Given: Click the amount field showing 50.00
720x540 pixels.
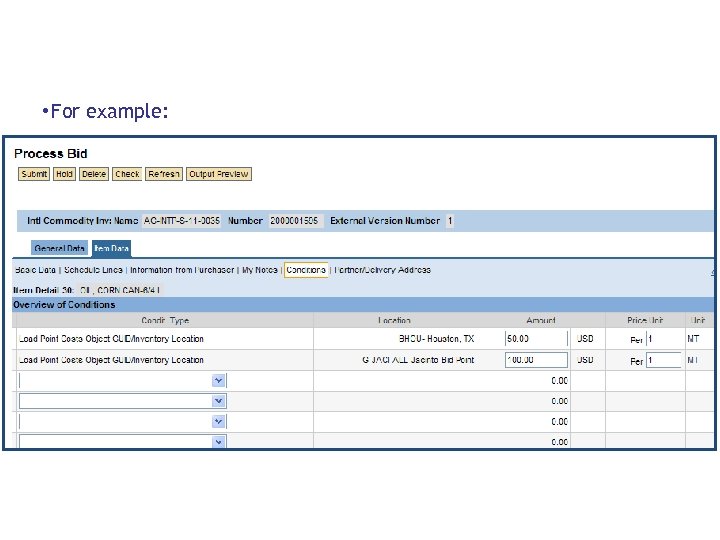Looking at the screenshot, I should click(x=536, y=339).
